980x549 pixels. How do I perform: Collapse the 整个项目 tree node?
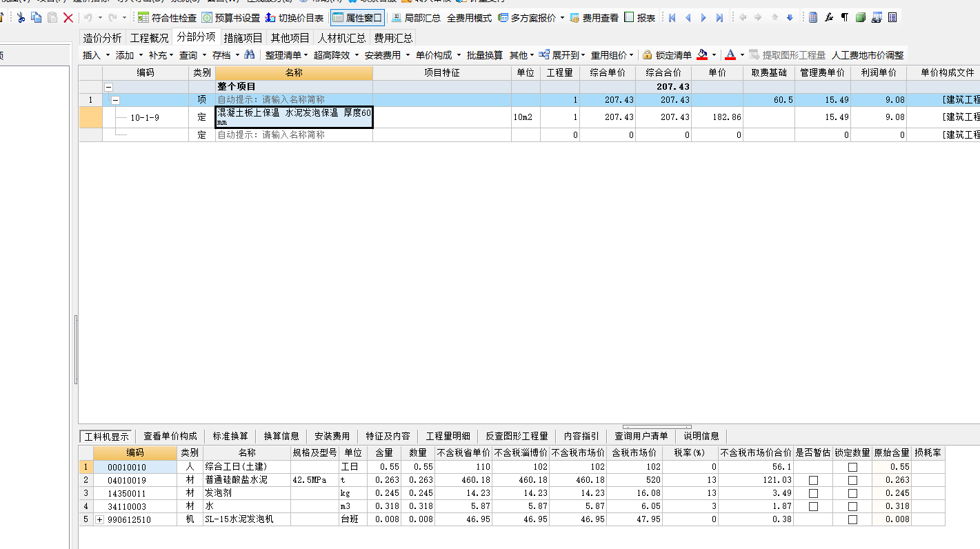tap(108, 87)
